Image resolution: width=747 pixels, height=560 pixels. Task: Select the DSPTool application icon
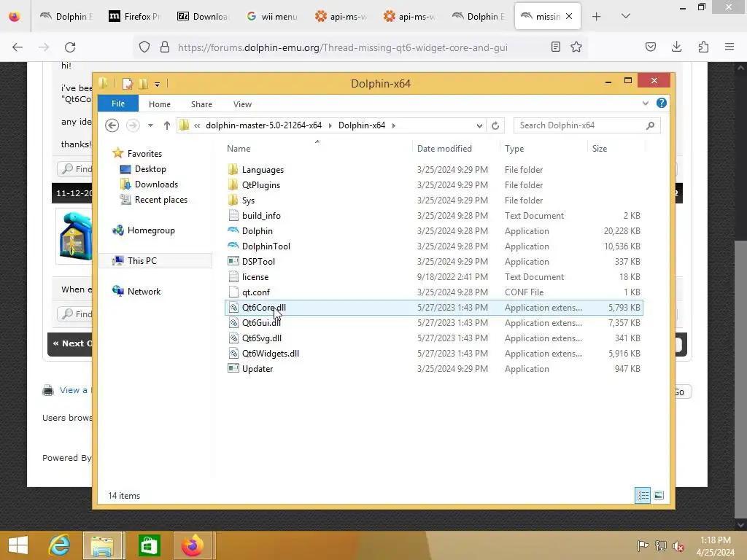pyautogui.click(x=233, y=262)
